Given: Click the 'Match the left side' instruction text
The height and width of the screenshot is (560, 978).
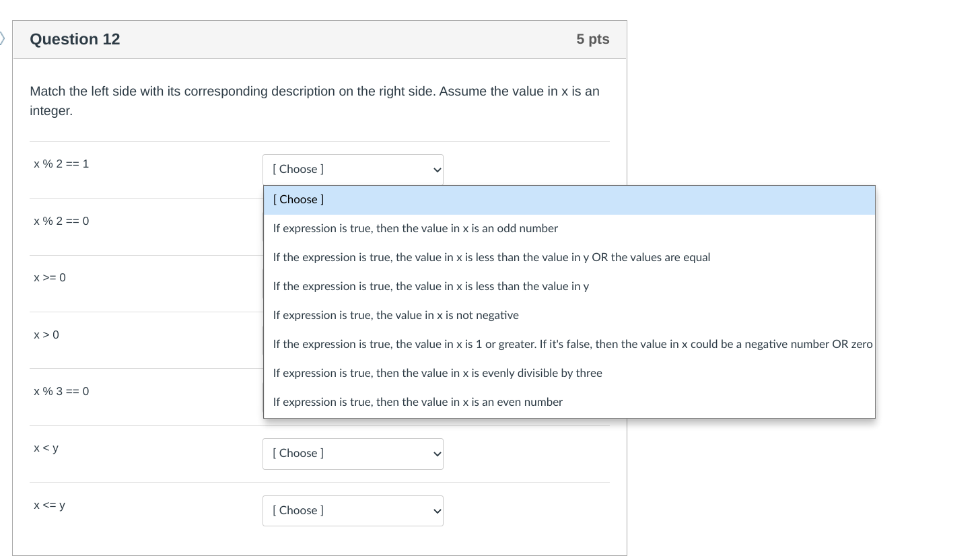Looking at the screenshot, I should 314,101.
